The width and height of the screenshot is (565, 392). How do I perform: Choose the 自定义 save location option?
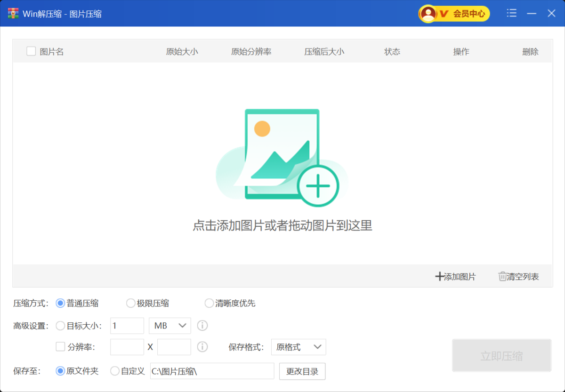click(115, 371)
